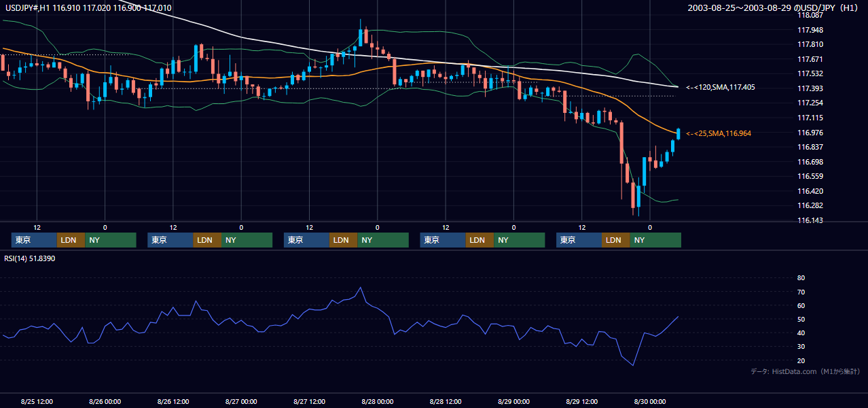Viewport: 868px width, 408px height.
Task: Click the RSI(14) 51.8390 indicator label
Action: click(x=29, y=258)
